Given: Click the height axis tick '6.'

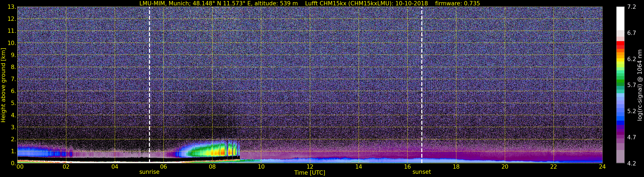Looking at the screenshot, I should [x=13, y=91].
